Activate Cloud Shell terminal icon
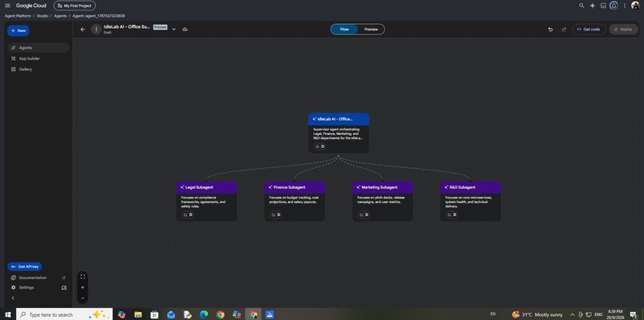Viewport: 644px width, 320px height. tap(603, 6)
